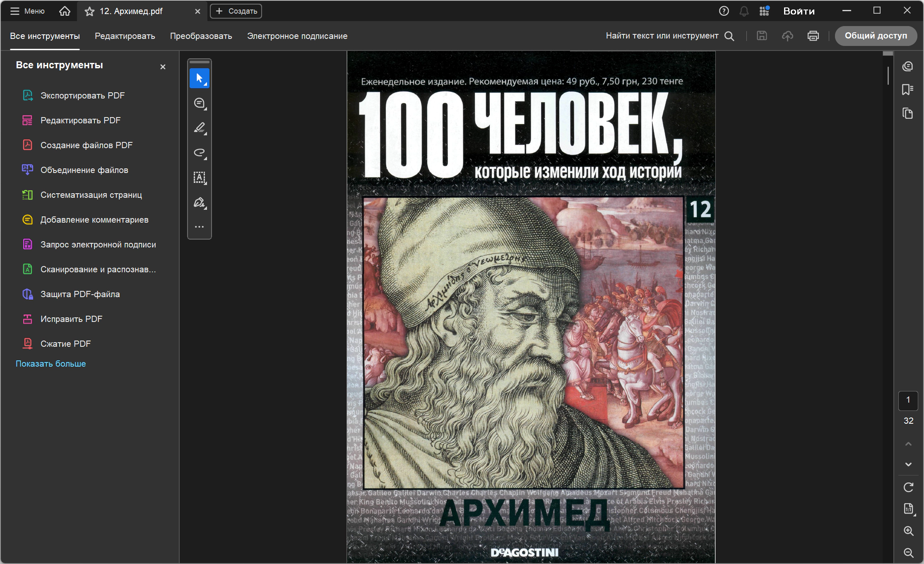
Task: Zoom in on the document
Action: point(908,531)
